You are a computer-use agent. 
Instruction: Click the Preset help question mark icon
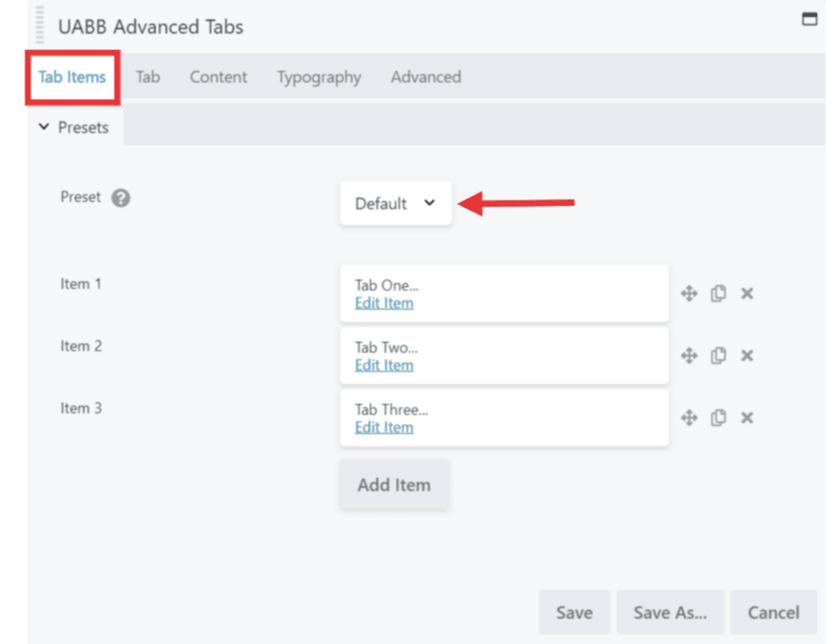121,198
